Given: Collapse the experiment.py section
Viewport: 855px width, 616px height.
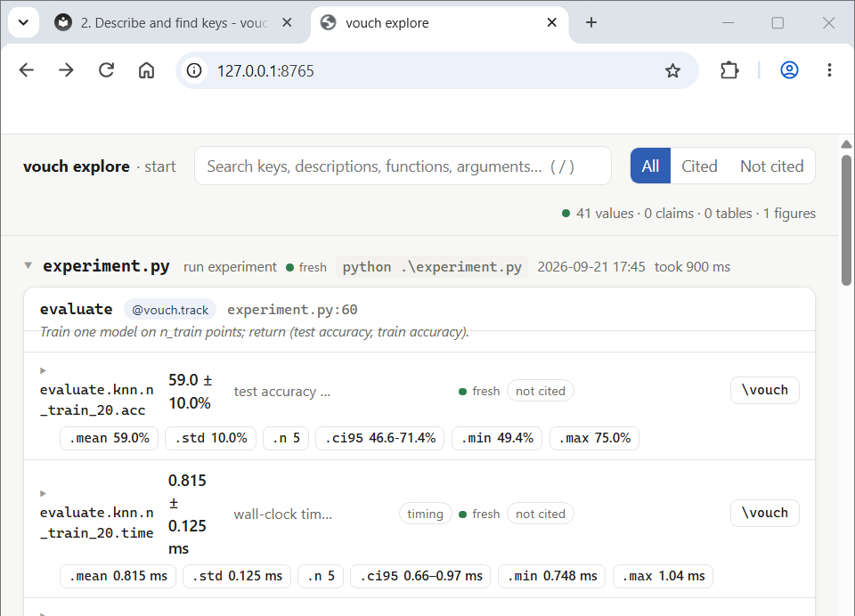Looking at the screenshot, I should pyautogui.click(x=28, y=266).
